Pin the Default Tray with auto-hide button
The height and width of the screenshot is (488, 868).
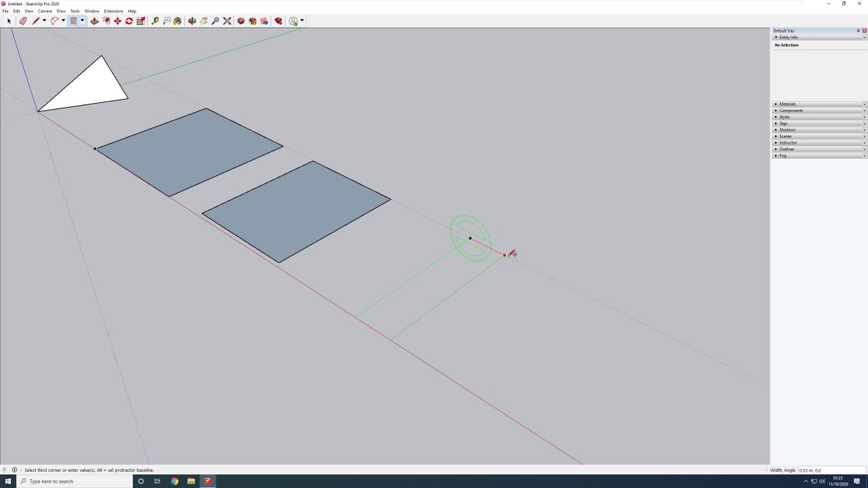point(858,30)
